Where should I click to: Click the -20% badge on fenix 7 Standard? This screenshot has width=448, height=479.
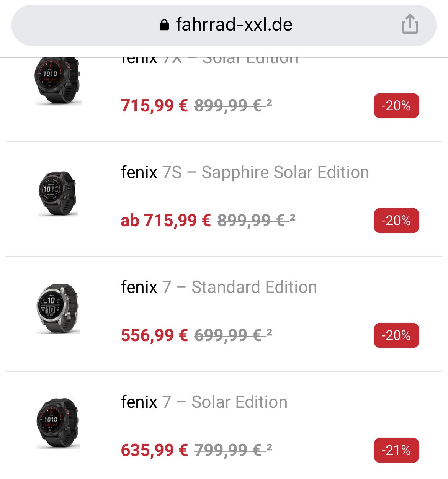(396, 335)
